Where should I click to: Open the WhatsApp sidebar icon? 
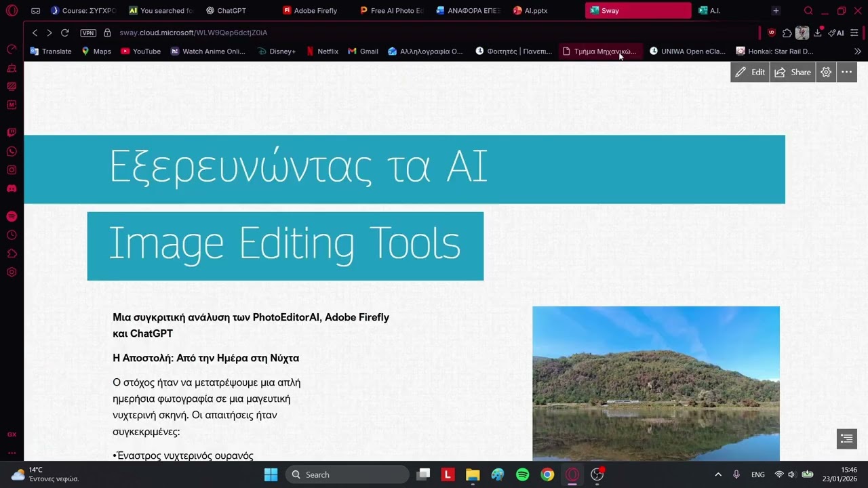[x=12, y=151]
